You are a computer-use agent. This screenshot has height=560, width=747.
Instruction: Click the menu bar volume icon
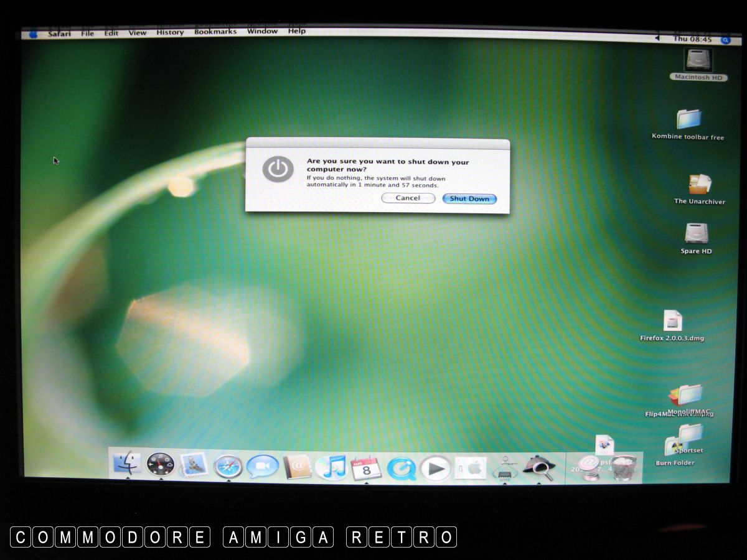point(657,39)
